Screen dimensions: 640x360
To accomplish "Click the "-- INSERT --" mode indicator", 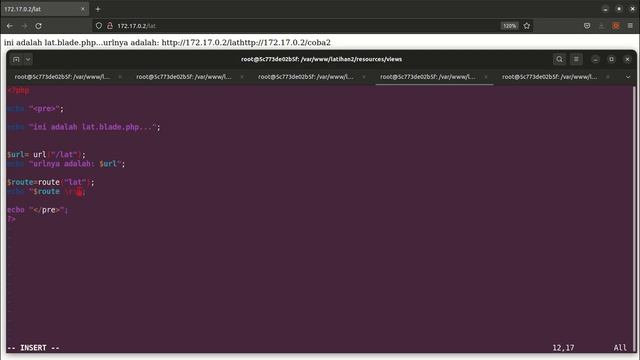I will pyautogui.click(x=33, y=348).
